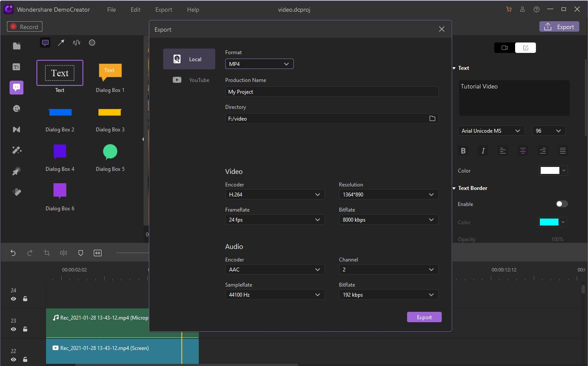Viewport: 588px width, 366px height.
Task: Open the File menu
Action: tap(112, 10)
